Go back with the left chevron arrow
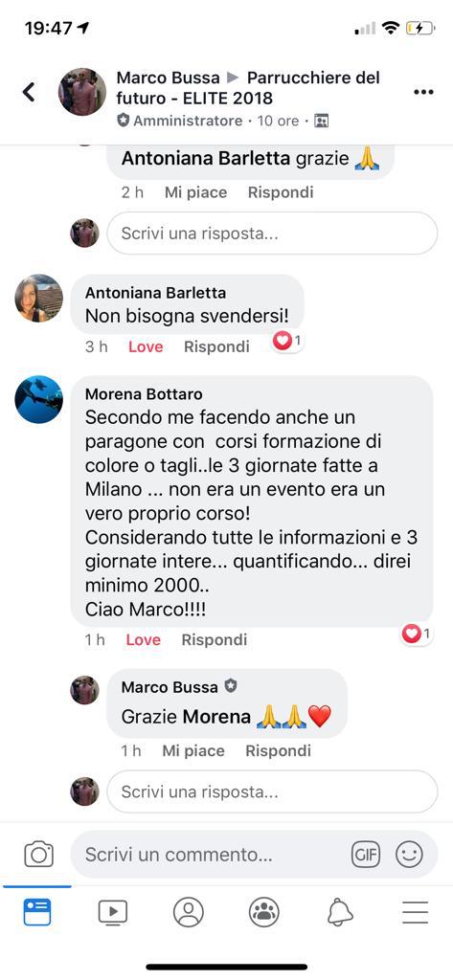 tap(29, 92)
